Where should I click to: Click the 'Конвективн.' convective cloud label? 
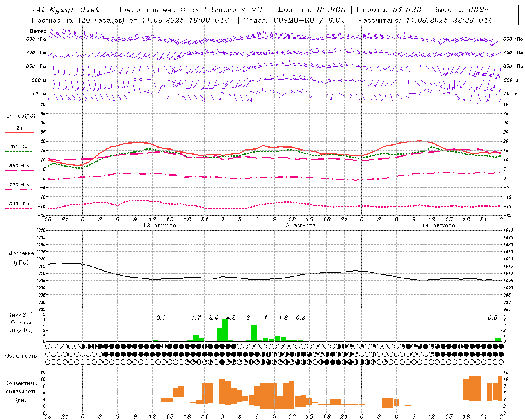[21, 383]
